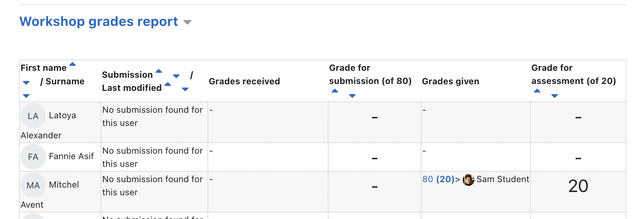Click Mitchel Avent's MA avatar
The width and height of the screenshot is (644, 219).
pyautogui.click(x=33, y=185)
